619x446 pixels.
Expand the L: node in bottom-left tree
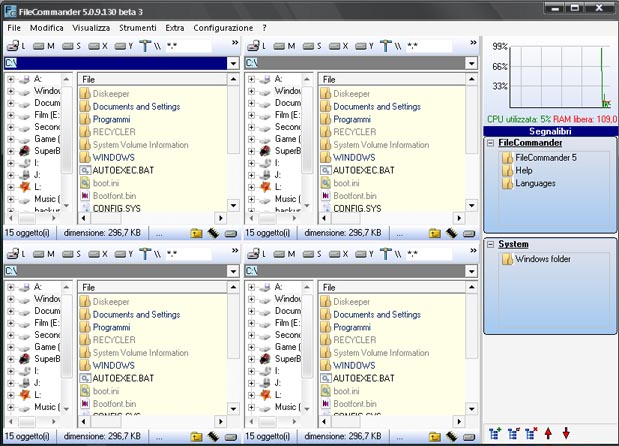11,395
